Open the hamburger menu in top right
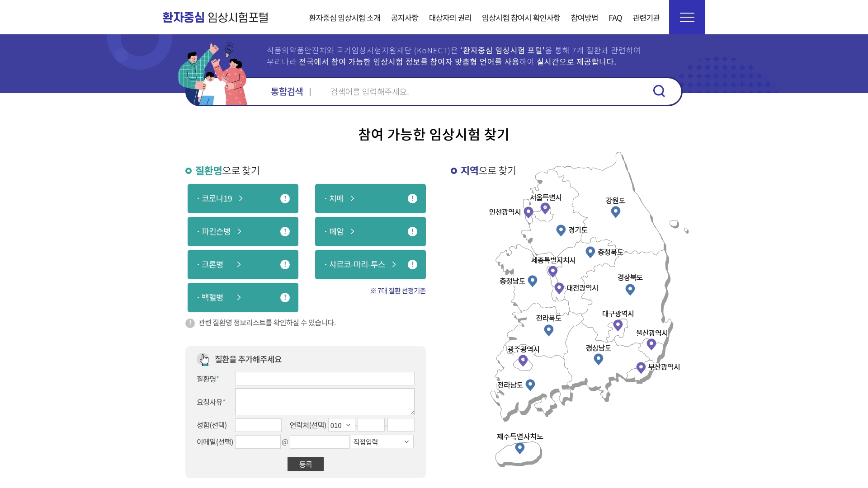The height and width of the screenshot is (488, 868). click(x=687, y=17)
